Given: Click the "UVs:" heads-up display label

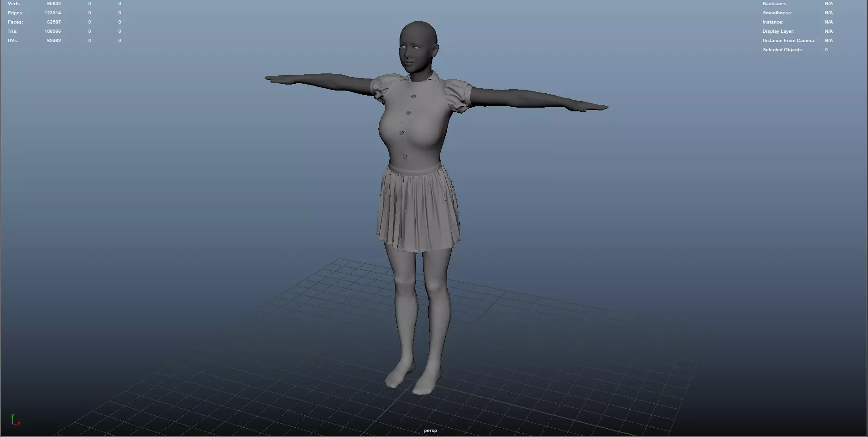Looking at the screenshot, I should (13, 41).
